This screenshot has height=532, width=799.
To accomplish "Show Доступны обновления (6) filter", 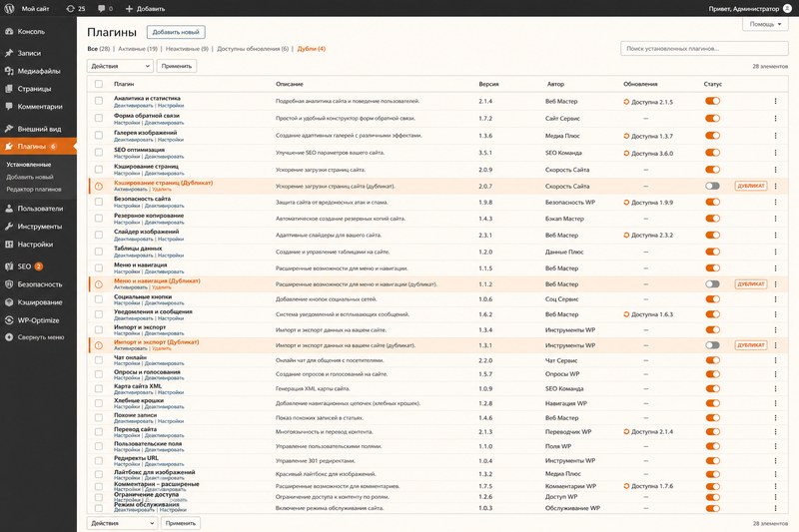I will tap(253, 49).
